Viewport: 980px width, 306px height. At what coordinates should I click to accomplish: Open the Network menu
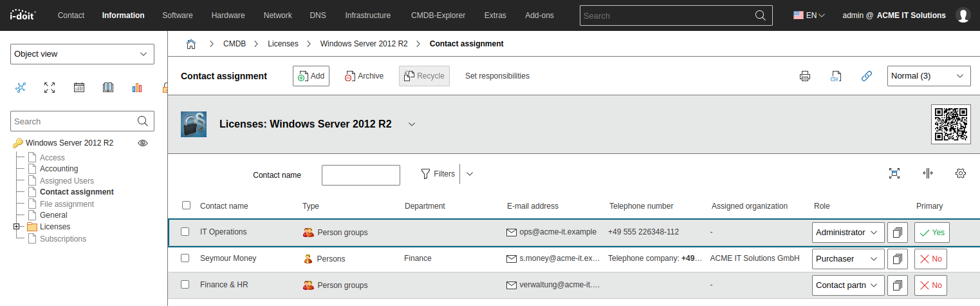tap(277, 15)
